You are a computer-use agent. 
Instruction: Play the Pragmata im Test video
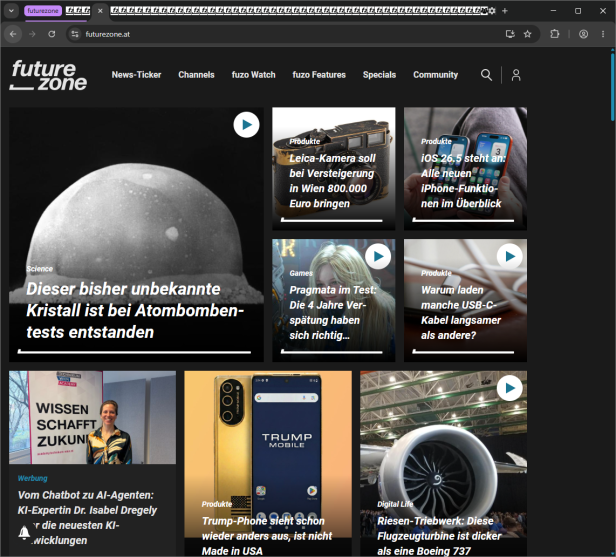click(378, 257)
